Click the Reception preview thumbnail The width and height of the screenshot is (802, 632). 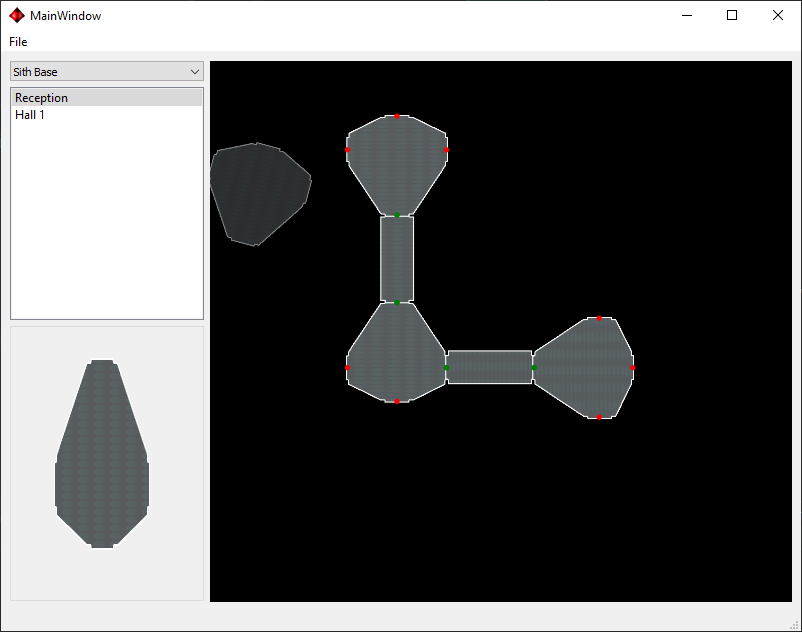[x=102, y=454]
